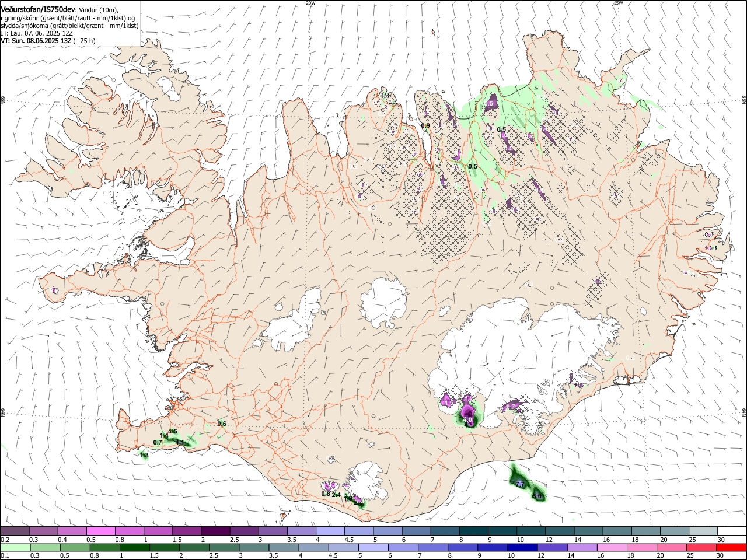Pick the crimson bottom-row swatch at 25
The image size is (747, 560).
click(x=701, y=547)
